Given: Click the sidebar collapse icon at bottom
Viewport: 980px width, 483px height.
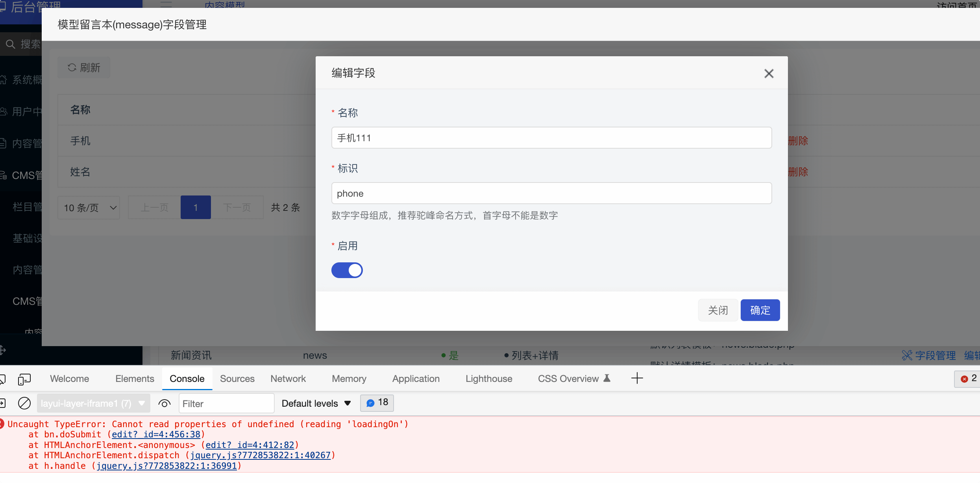Looking at the screenshot, I should (x=2, y=350).
